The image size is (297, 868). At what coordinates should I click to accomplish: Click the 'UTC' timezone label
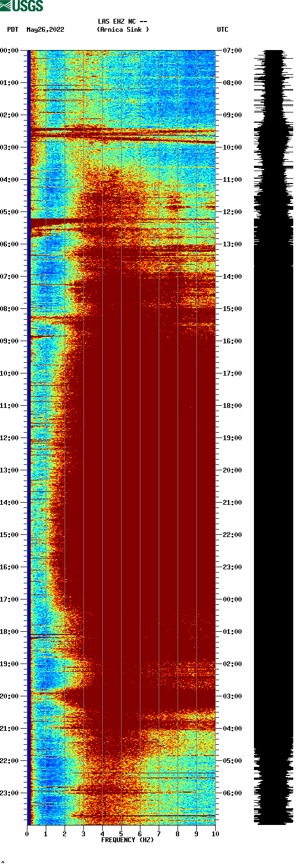(223, 30)
